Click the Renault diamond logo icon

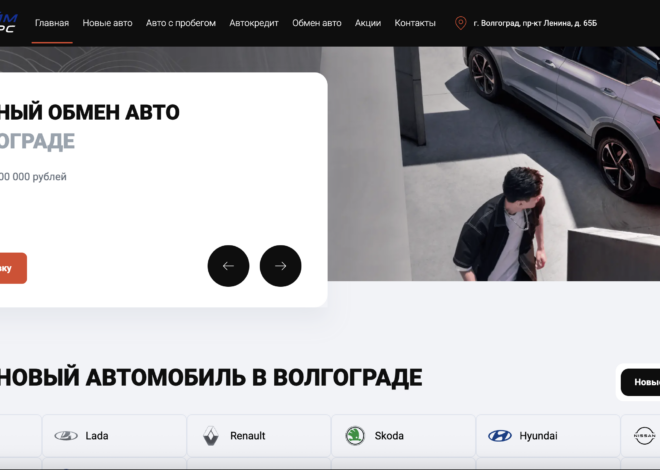(211, 436)
